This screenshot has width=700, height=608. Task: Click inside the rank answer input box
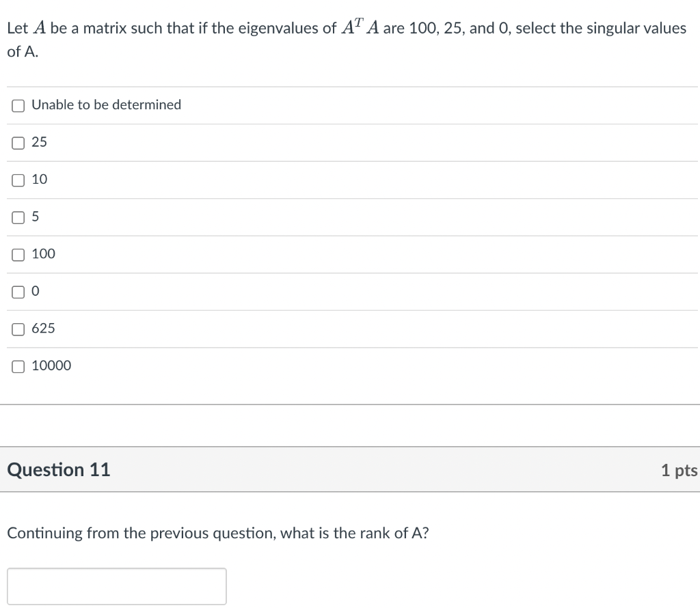pyautogui.click(x=116, y=585)
